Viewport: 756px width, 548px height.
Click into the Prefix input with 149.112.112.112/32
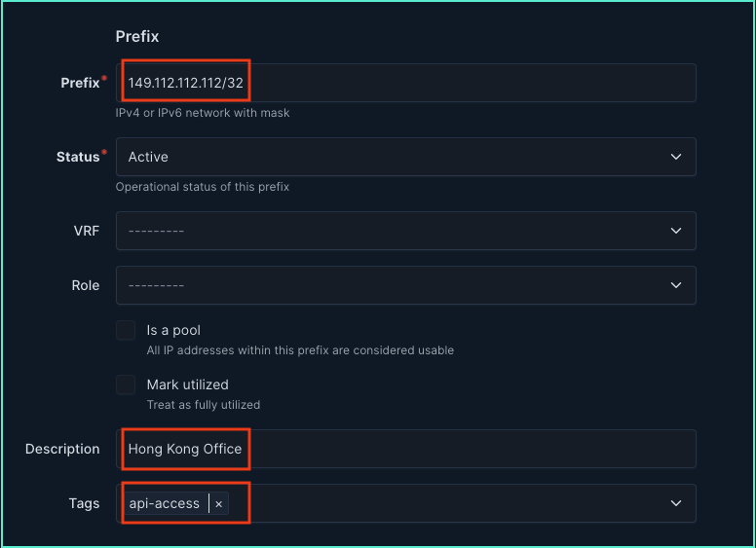pyautogui.click(x=390, y=83)
